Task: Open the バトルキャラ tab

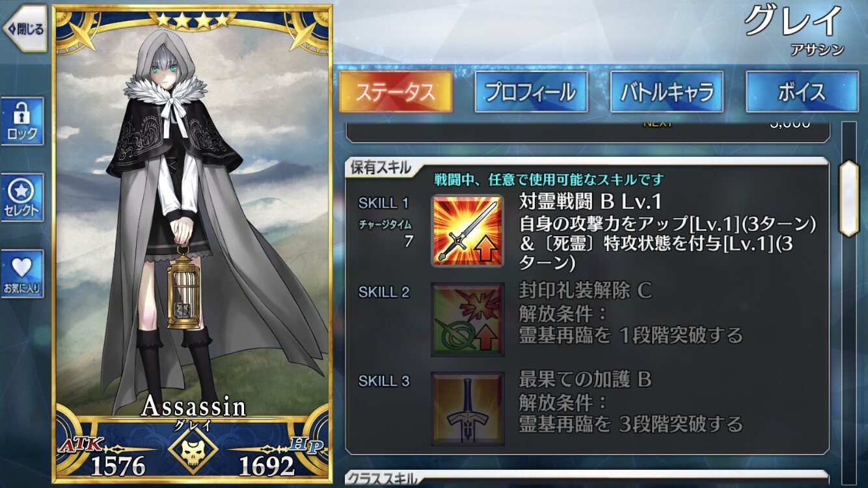Action: pyautogui.click(x=667, y=92)
